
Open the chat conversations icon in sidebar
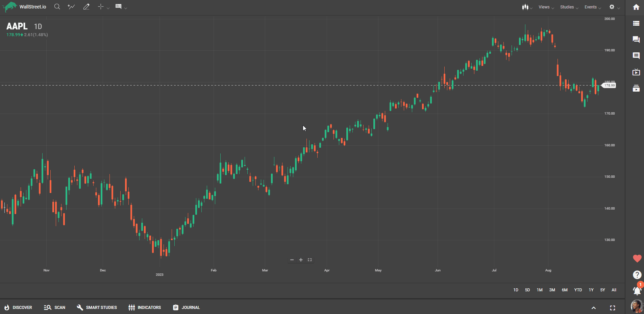click(636, 40)
